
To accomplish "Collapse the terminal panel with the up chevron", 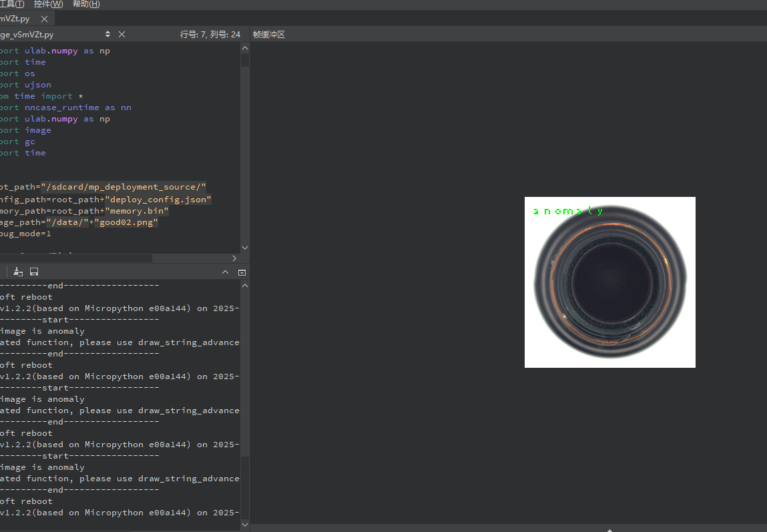I will point(225,272).
